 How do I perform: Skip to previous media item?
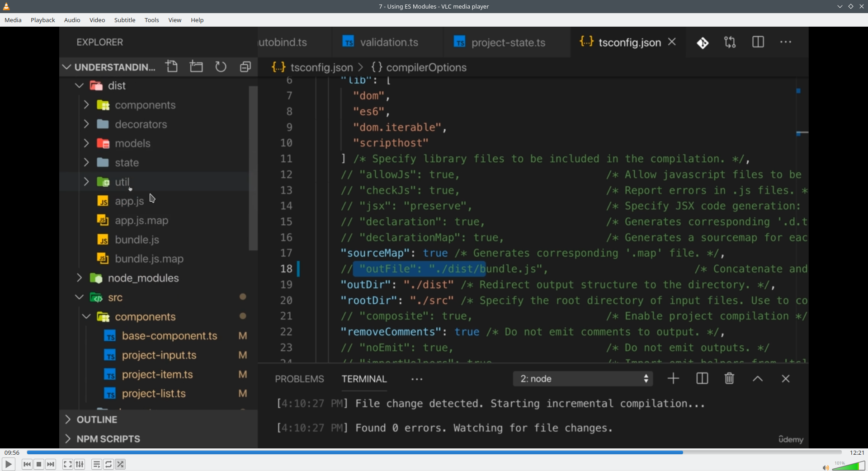click(x=27, y=464)
